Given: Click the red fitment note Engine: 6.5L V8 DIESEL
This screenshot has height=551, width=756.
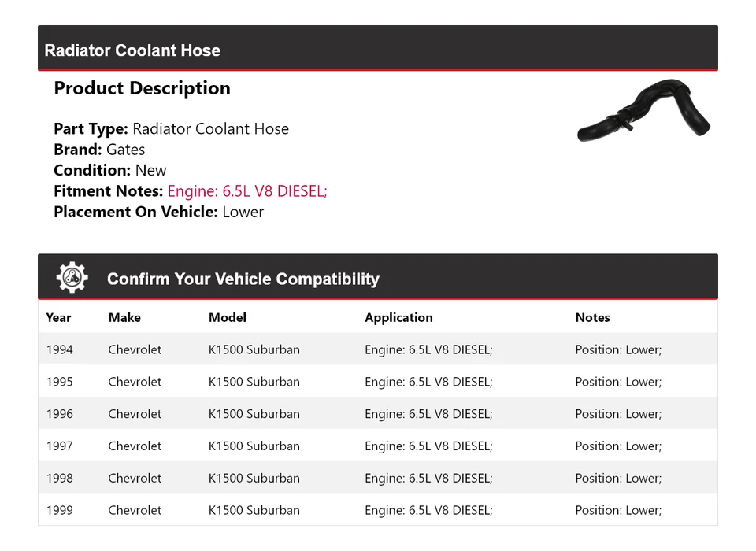Looking at the screenshot, I should point(246,191).
